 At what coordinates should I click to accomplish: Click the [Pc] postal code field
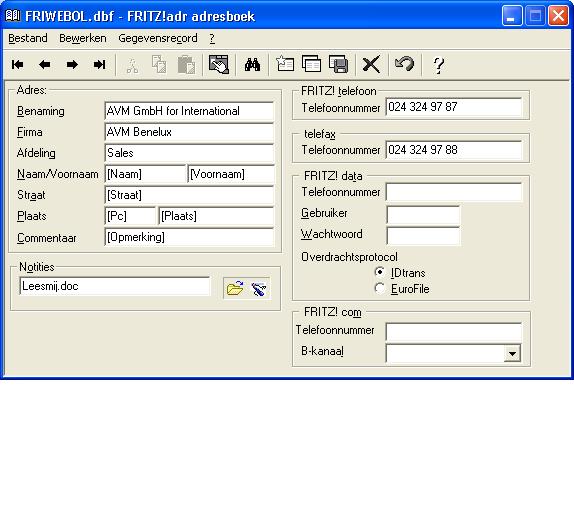pyautogui.click(x=130, y=216)
